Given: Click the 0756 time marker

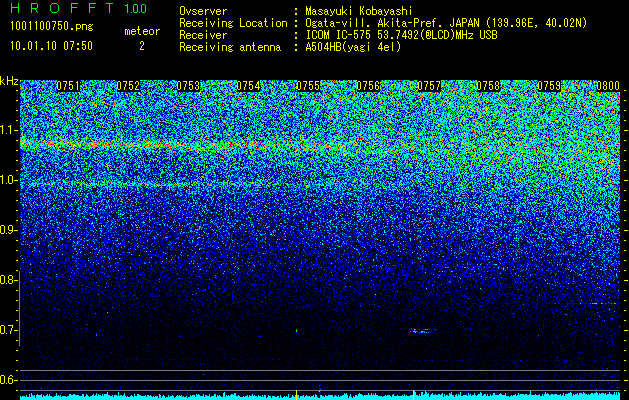Looking at the screenshot, I should [368, 86].
